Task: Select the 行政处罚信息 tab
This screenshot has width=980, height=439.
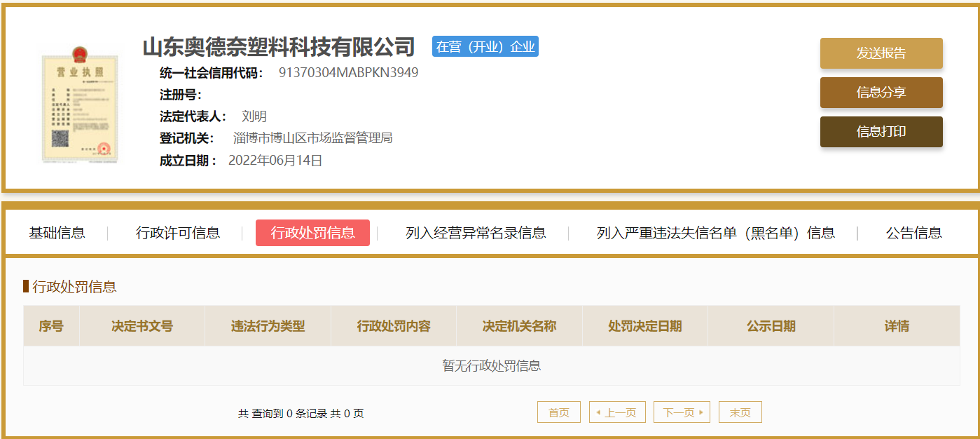Action: point(312,233)
